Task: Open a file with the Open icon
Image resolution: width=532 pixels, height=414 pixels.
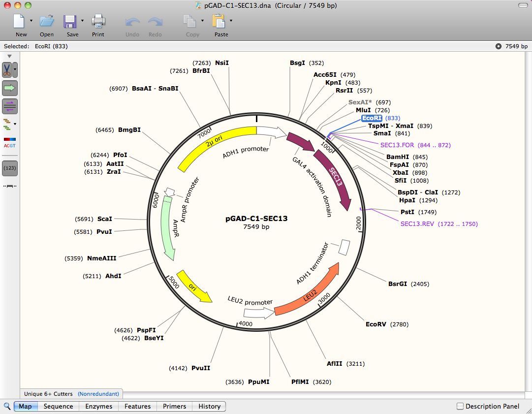Action: coord(47,22)
